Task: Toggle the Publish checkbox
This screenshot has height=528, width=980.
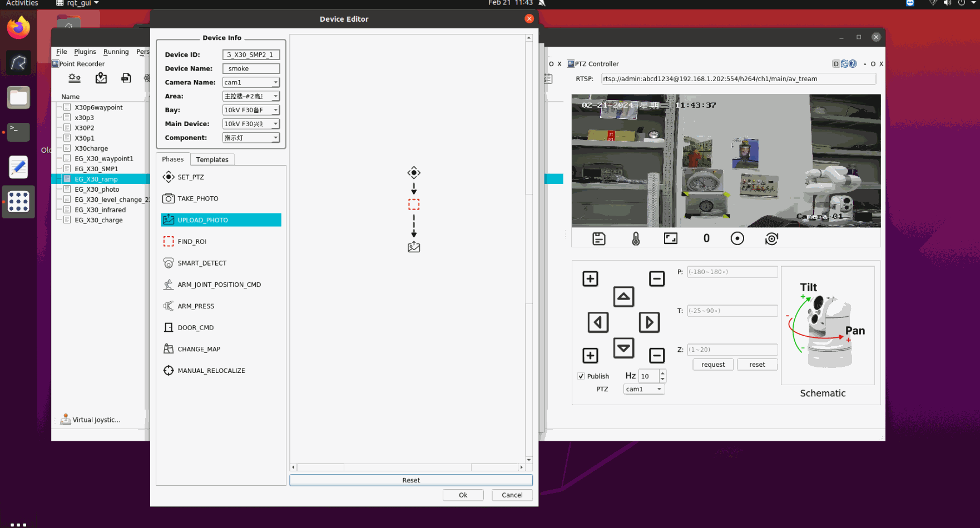Action: click(581, 376)
